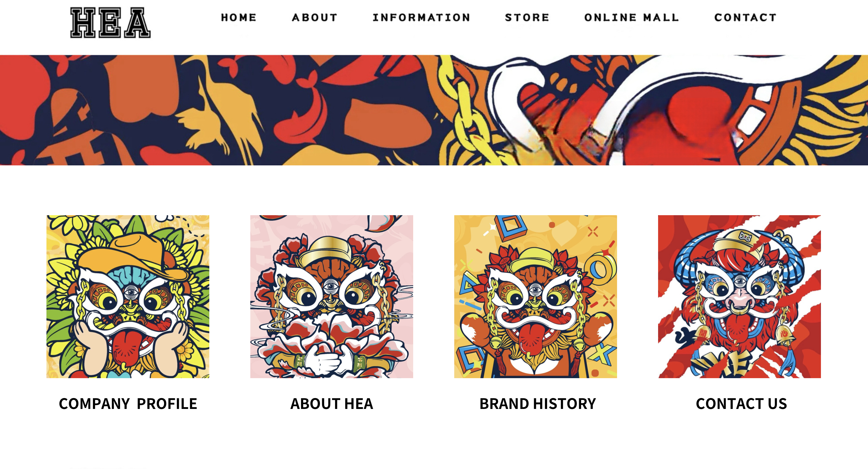Open the yellow geometric lion Brand History image
The height and width of the screenshot is (469, 868).
click(x=535, y=296)
